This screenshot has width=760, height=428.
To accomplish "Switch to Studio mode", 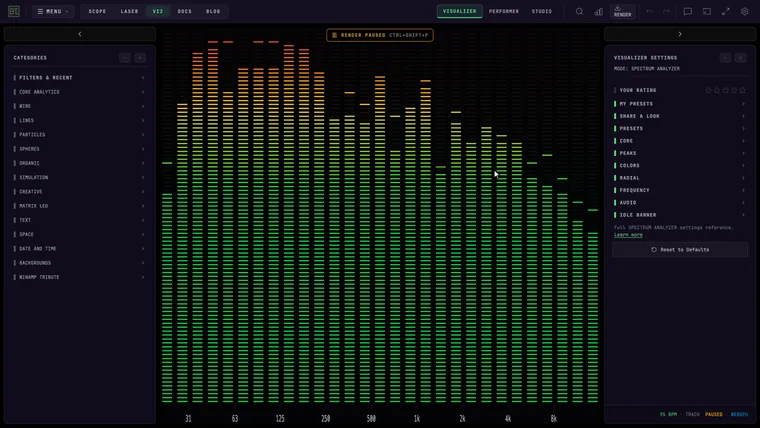I will click(542, 11).
